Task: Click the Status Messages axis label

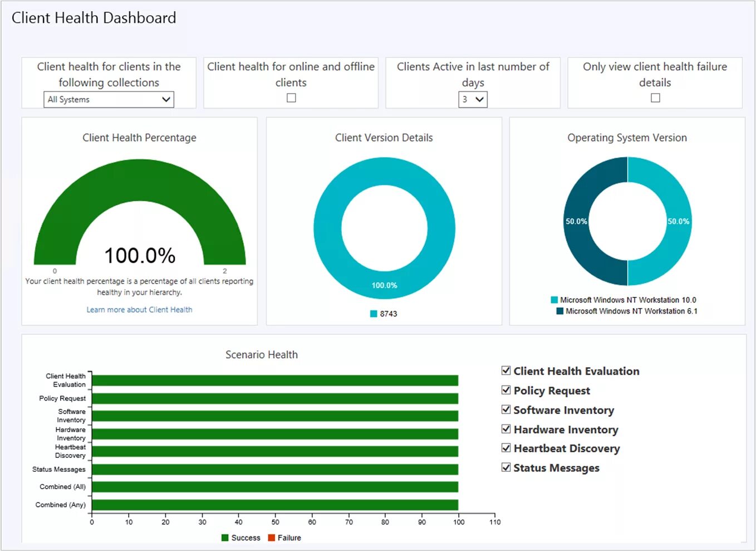Action: (59, 469)
